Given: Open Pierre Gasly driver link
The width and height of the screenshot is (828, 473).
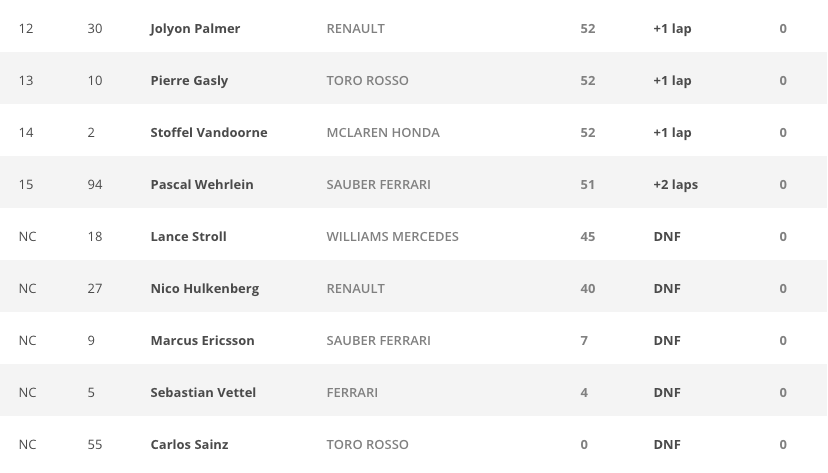Looking at the screenshot, I should [x=189, y=81].
